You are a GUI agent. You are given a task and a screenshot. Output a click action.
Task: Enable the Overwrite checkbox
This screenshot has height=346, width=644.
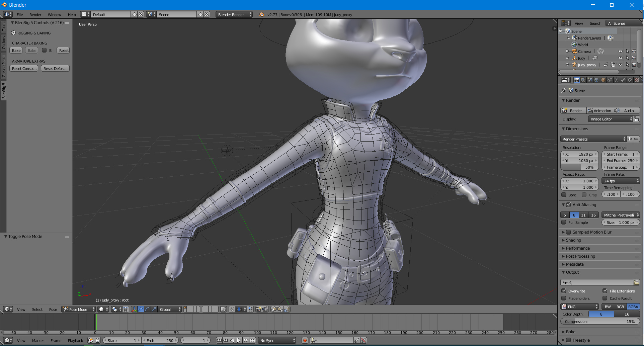[x=564, y=291]
